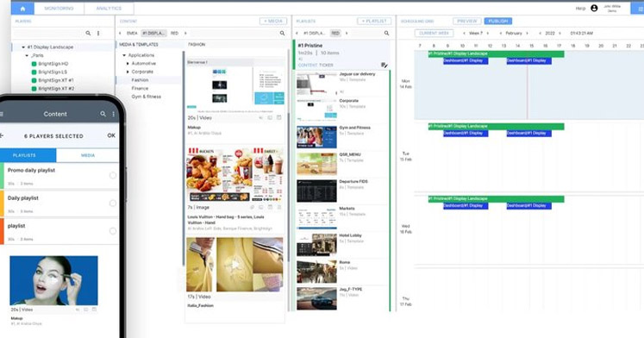The width and height of the screenshot is (644, 338).
Task: Go to the Home tab icon
Action: click(x=22, y=9)
